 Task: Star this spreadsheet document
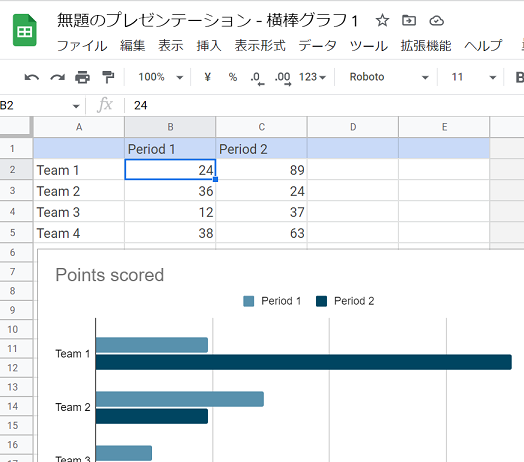pos(382,21)
